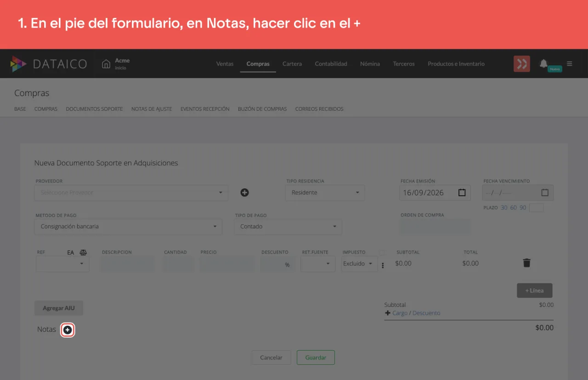This screenshot has height=380, width=588.
Task: Go to the Correos Recibidos tab
Action: point(319,109)
